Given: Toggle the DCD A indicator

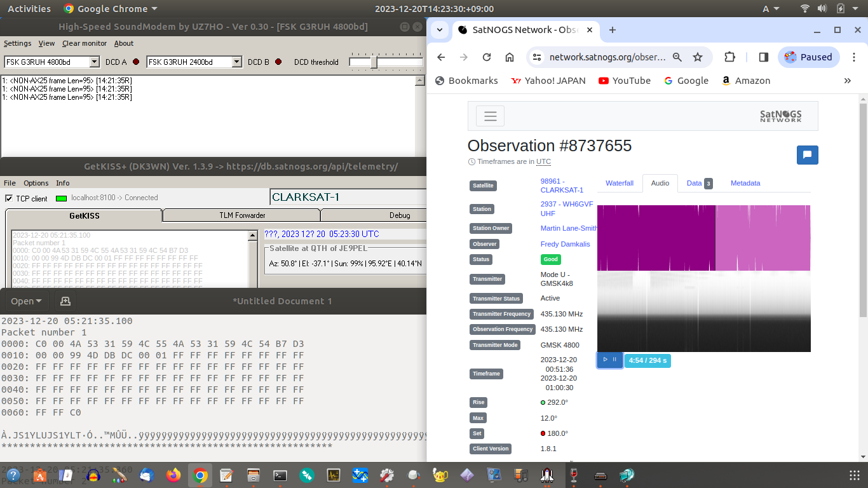Looking at the screenshot, I should [x=136, y=62].
